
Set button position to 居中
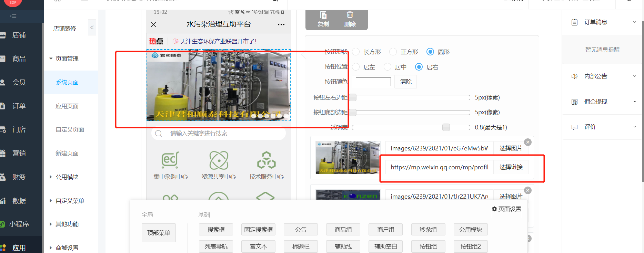click(x=388, y=67)
